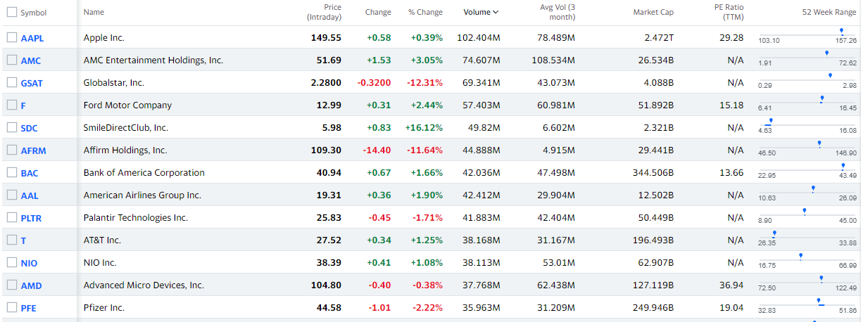Click NIO's 52 week range slider
Image resolution: width=868 pixels, height=322 pixels.
(x=807, y=260)
